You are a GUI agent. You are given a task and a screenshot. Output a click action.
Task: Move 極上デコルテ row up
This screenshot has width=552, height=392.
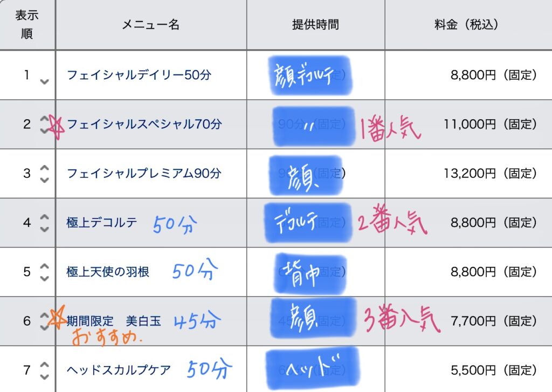[44, 217]
